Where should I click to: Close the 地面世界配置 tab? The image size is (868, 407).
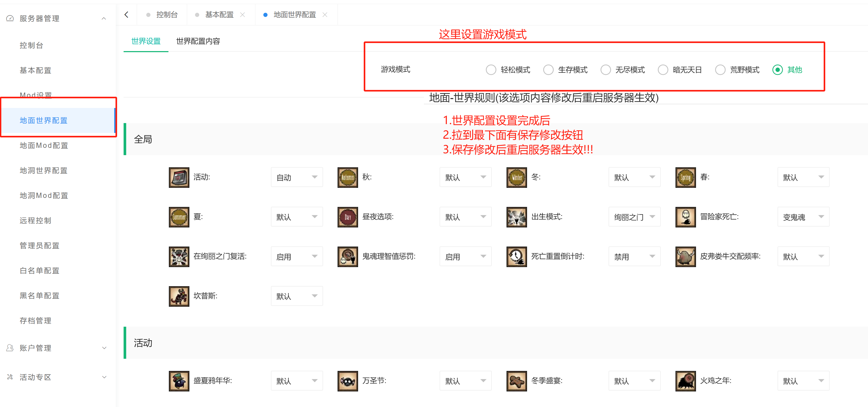(325, 15)
